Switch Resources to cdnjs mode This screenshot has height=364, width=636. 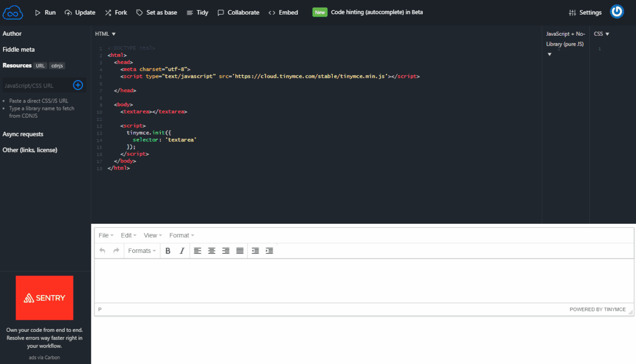(x=57, y=65)
